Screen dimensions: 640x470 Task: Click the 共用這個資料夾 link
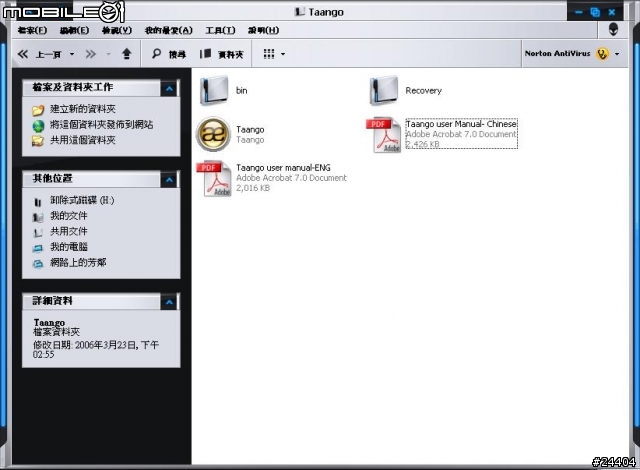[x=83, y=140]
